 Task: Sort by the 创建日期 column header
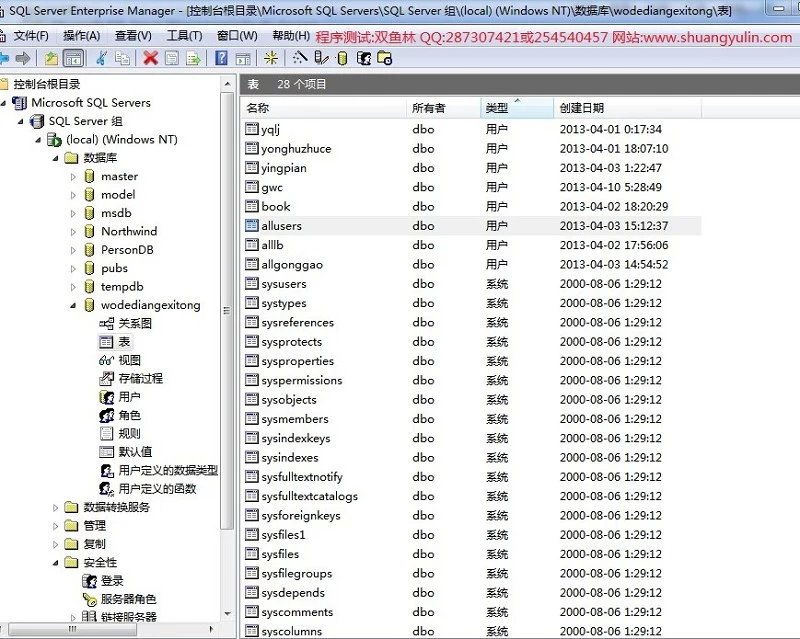[628, 108]
